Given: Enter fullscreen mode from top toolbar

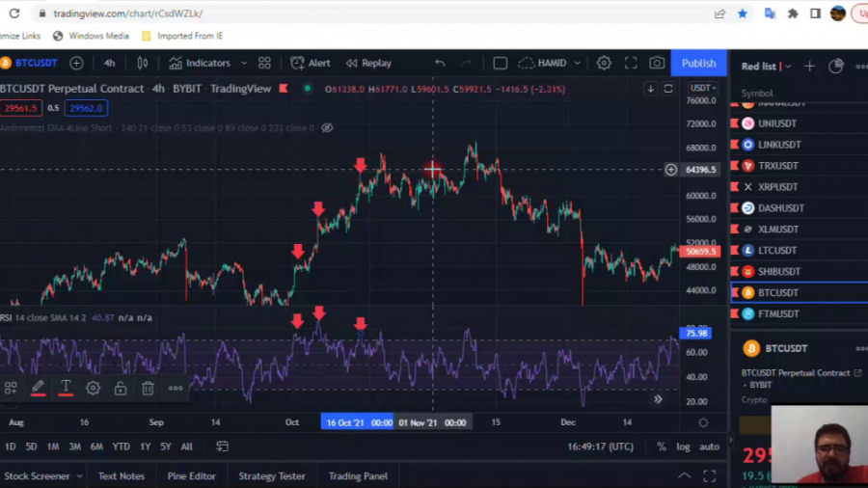Looking at the screenshot, I should click(x=631, y=63).
